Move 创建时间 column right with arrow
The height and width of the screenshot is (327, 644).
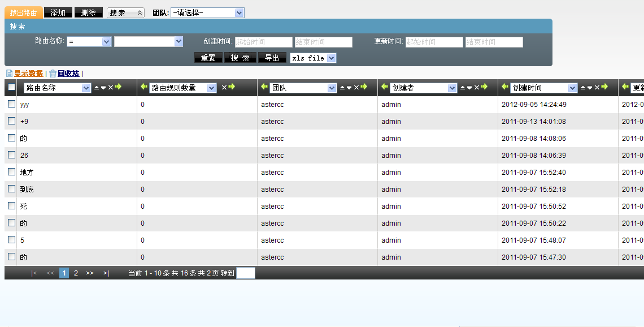(604, 87)
